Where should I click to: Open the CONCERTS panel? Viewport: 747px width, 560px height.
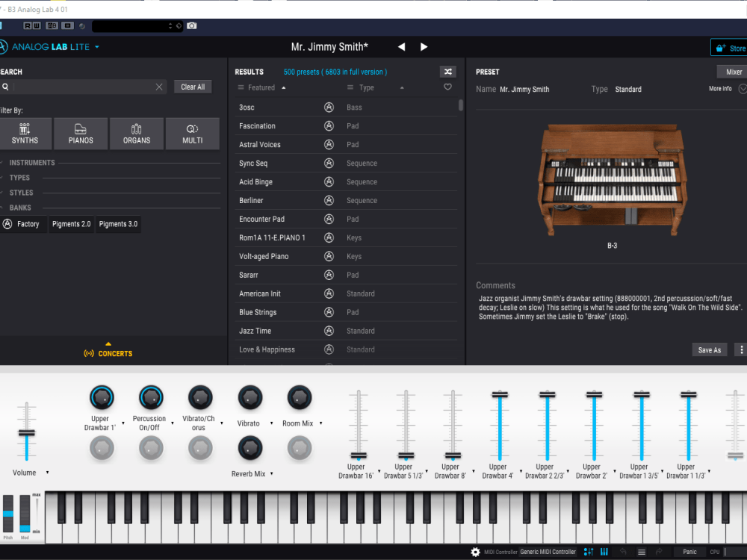point(108,353)
